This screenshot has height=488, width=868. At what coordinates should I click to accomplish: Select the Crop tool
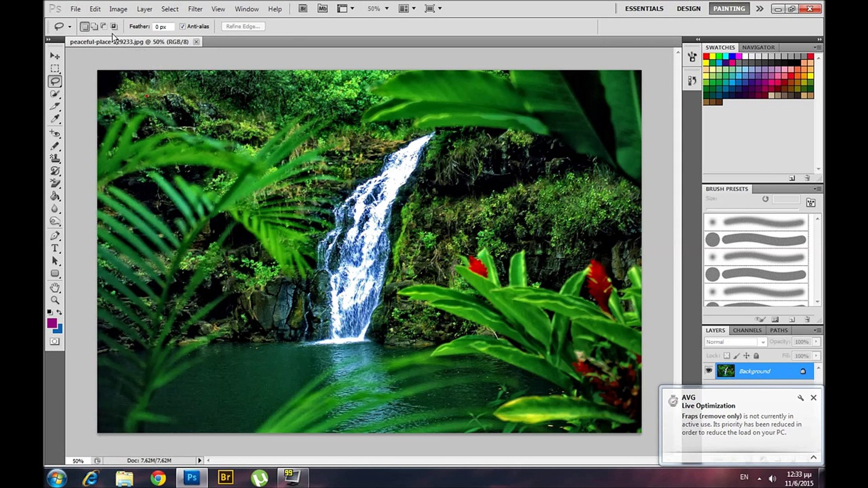point(55,107)
